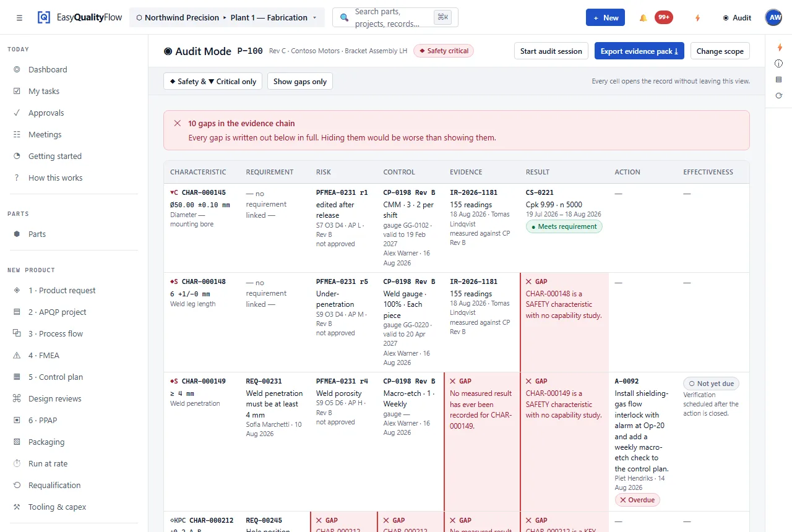
Task: Open the Not yet due effectiveness badge
Action: click(x=711, y=384)
